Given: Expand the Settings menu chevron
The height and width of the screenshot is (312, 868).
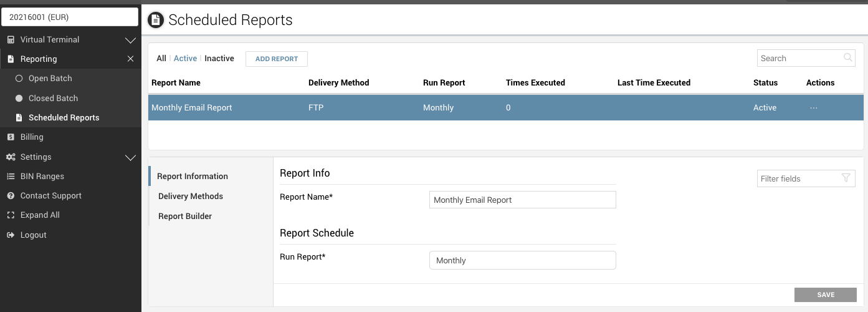Looking at the screenshot, I should coord(130,158).
